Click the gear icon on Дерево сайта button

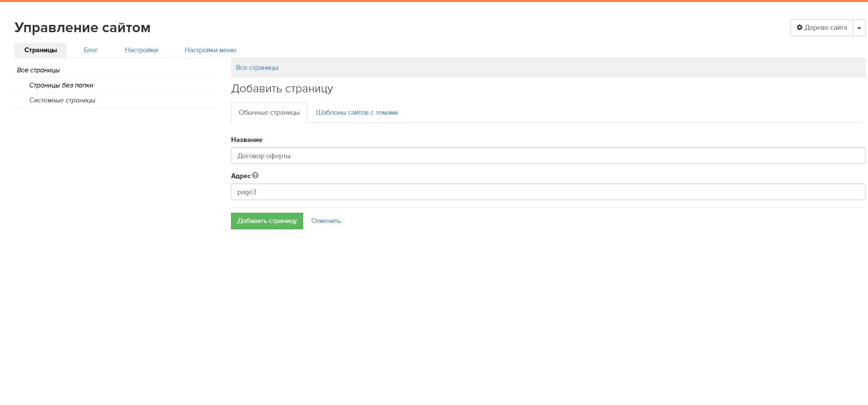click(x=799, y=28)
